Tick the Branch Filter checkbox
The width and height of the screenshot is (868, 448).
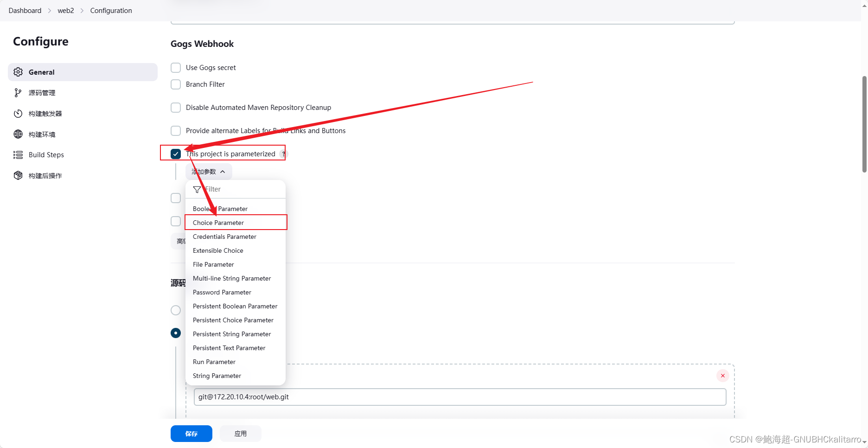pyautogui.click(x=176, y=84)
